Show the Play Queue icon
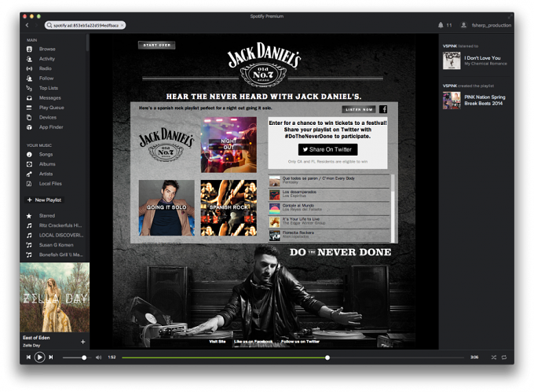534x392 pixels. click(x=29, y=108)
